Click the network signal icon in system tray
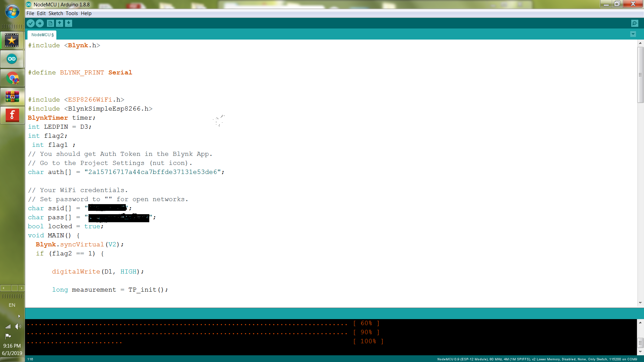This screenshot has height=362, width=644. click(7, 326)
